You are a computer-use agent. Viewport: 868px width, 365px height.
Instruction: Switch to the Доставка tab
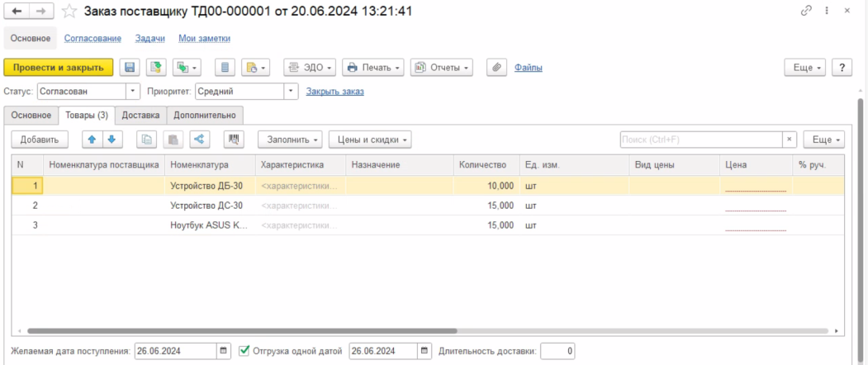point(140,116)
